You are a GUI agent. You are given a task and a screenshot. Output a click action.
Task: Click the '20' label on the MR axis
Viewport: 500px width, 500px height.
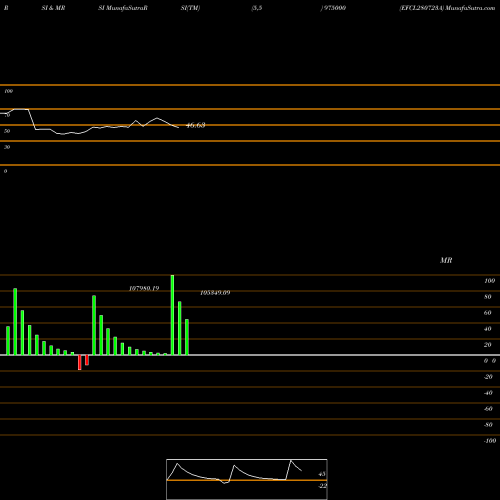point(488,345)
